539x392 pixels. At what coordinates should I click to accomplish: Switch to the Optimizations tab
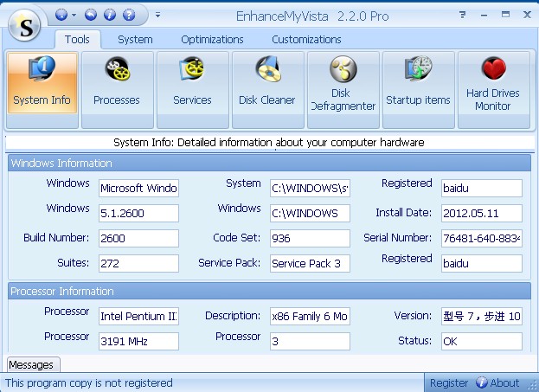coord(212,40)
